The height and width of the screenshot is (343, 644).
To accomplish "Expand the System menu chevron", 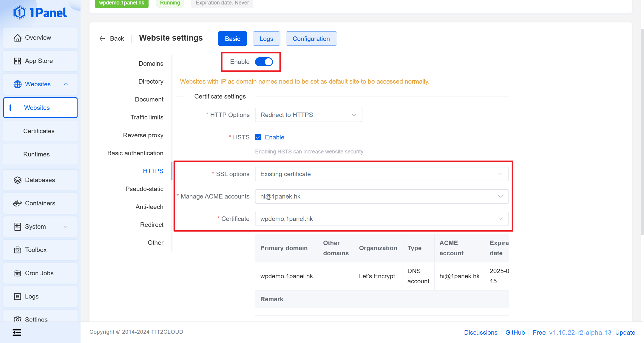I will (66, 227).
